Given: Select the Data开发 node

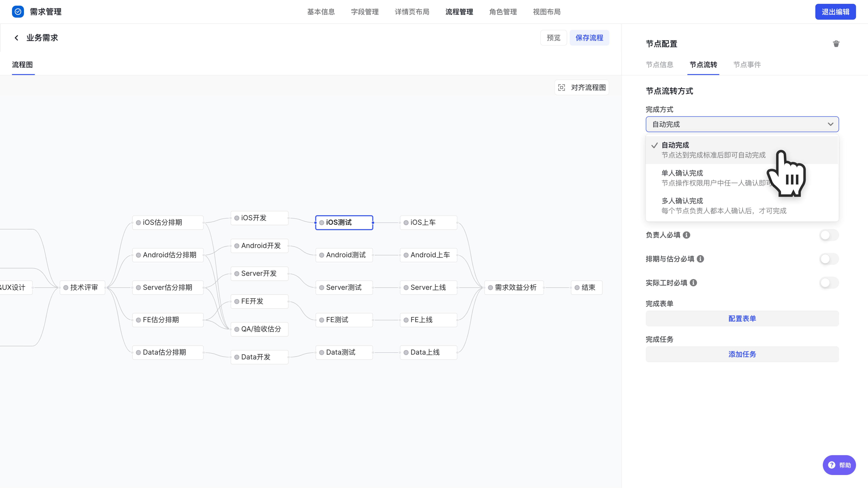Looking at the screenshot, I should [259, 357].
